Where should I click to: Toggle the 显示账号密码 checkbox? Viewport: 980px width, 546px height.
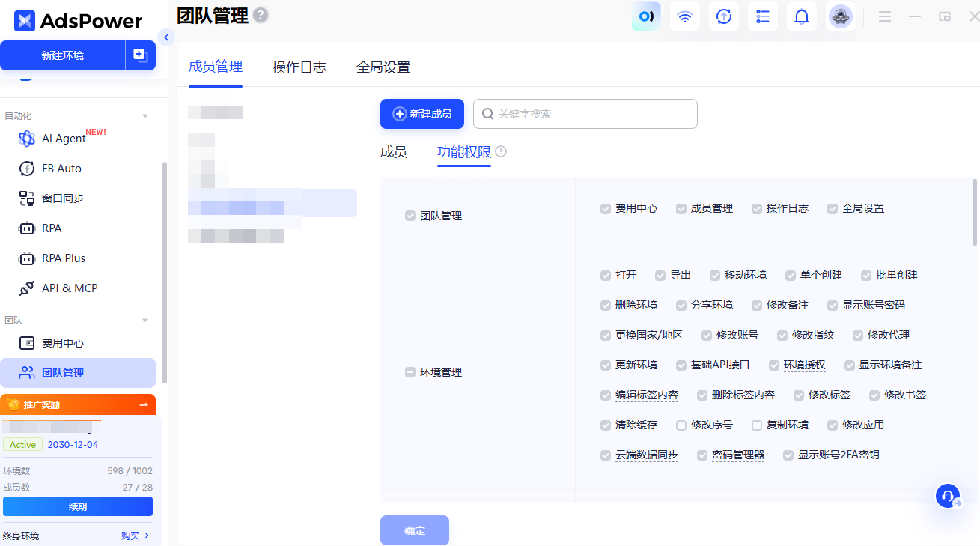pyautogui.click(x=833, y=306)
